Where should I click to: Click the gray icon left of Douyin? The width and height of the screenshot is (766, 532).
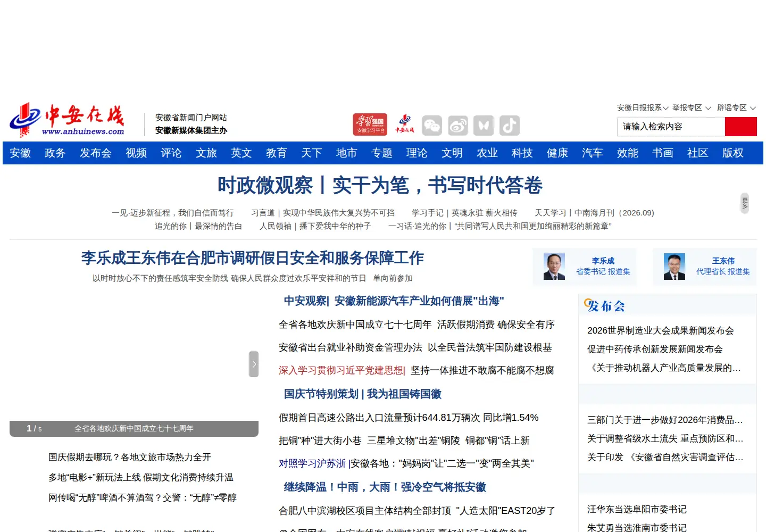coord(484,126)
